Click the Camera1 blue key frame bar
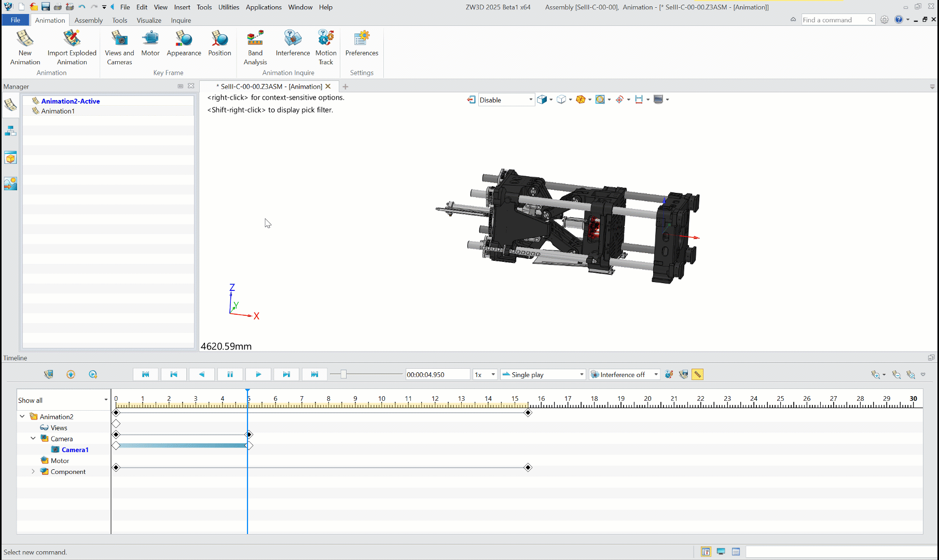Image resolution: width=939 pixels, height=560 pixels. coord(183,445)
